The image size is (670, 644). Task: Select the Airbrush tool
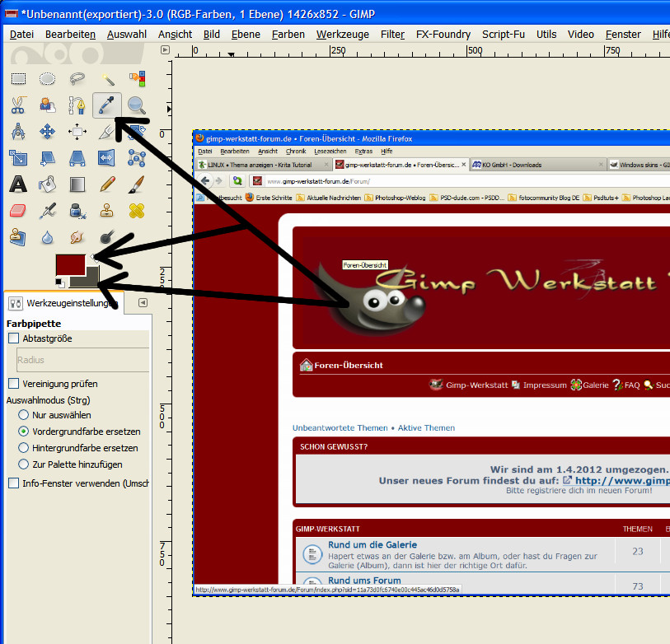47,211
